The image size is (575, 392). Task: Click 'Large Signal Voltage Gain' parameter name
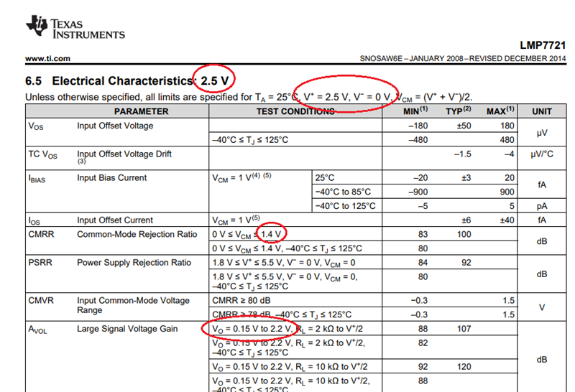pyautogui.click(x=127, y=329)
